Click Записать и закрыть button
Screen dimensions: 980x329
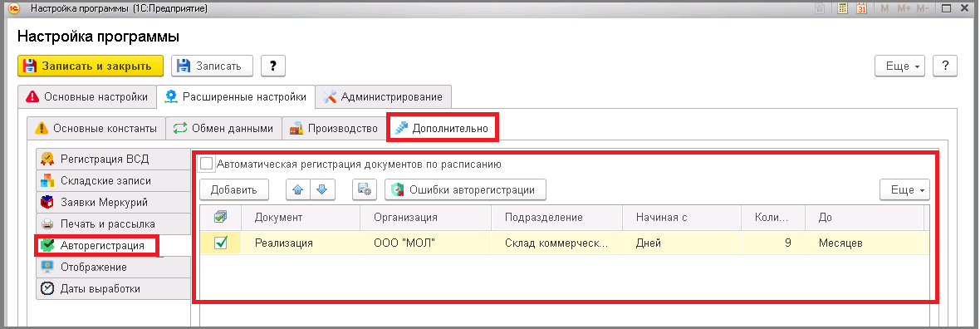point(90,66)
